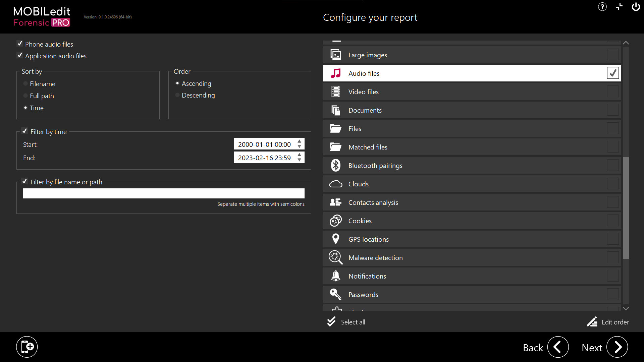This screenshot has width=644, height=362.
Task: Click the Cookies icon
Action: tap(335, 221)
